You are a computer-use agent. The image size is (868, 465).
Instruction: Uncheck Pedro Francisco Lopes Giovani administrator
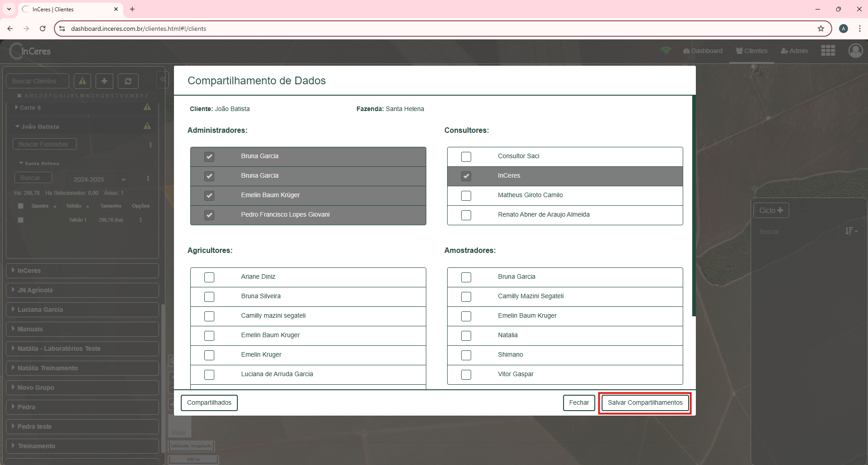(x=209, y=215)
